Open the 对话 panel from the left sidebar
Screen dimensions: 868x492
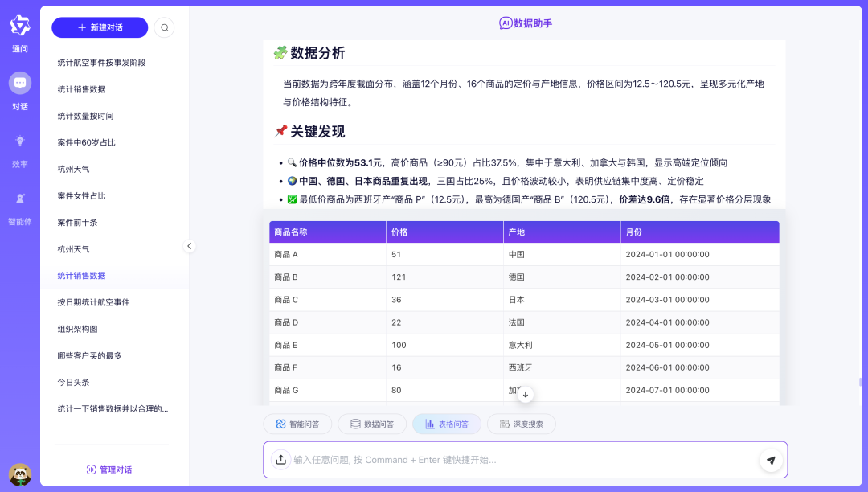(x=19, y=88)
